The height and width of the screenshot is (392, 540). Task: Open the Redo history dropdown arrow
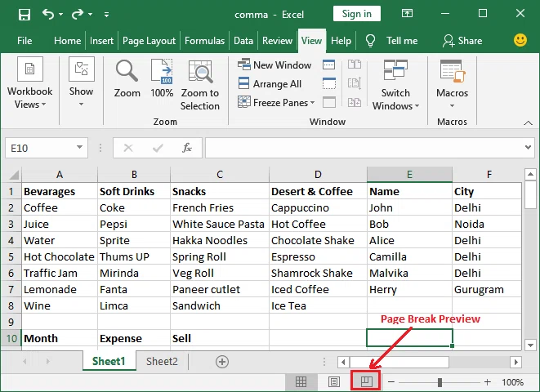click(x=90, y=15)
